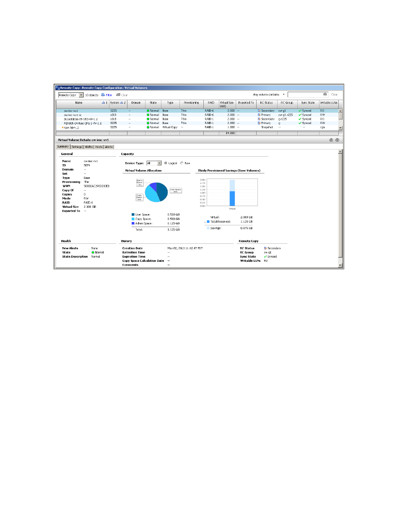
Task: Click the WWN value 50002AC290D200E1
Action: tap(96, 186)
